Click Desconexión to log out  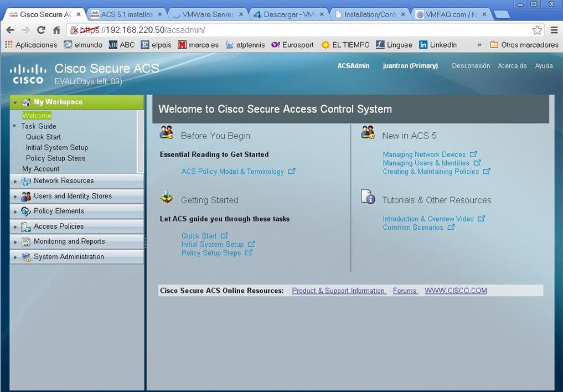coord(471,66)
